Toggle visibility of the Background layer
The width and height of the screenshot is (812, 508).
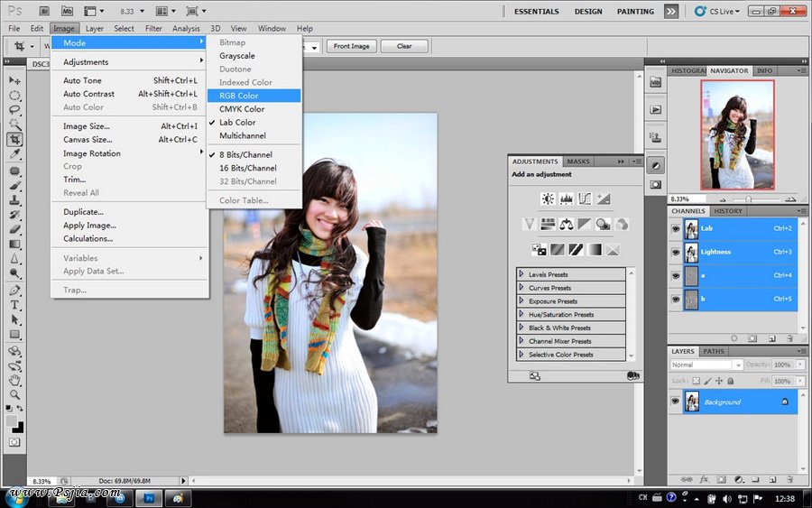tap(676, 402)
